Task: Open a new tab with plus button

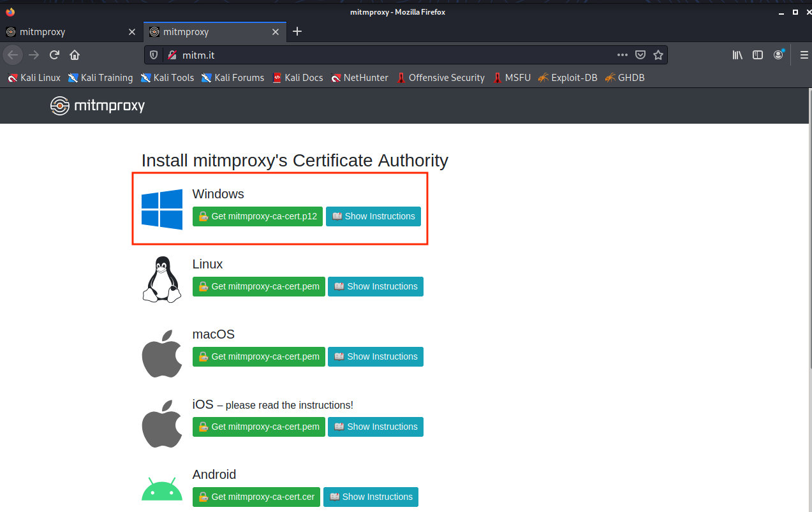Action: pyautogui.click(x=297, y=31)
